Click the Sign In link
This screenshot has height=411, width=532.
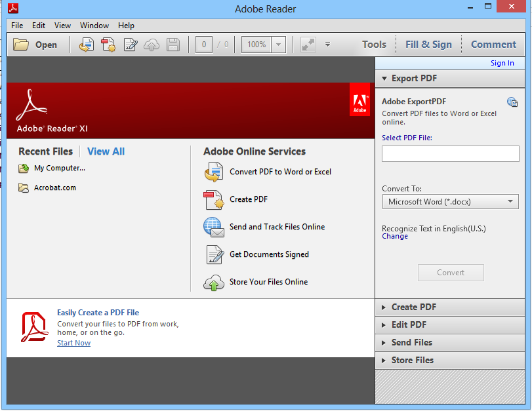[x=502, y=63]
